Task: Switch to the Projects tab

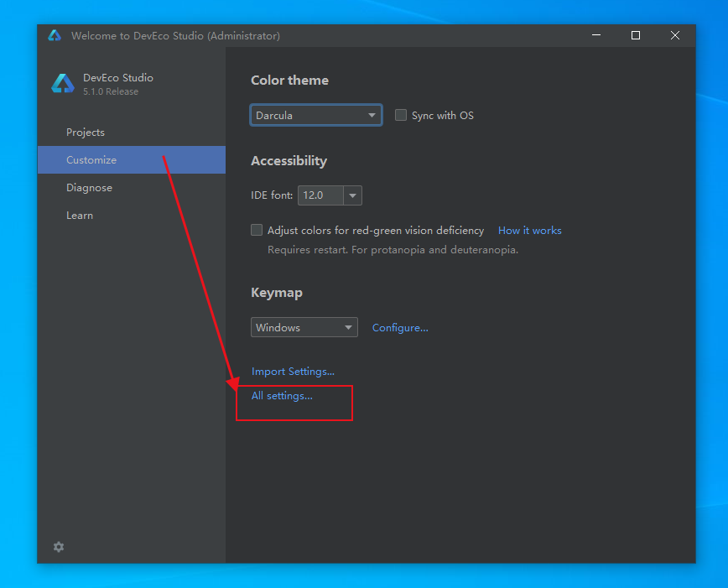Action: pyautogui.click(x=86, y=133)
